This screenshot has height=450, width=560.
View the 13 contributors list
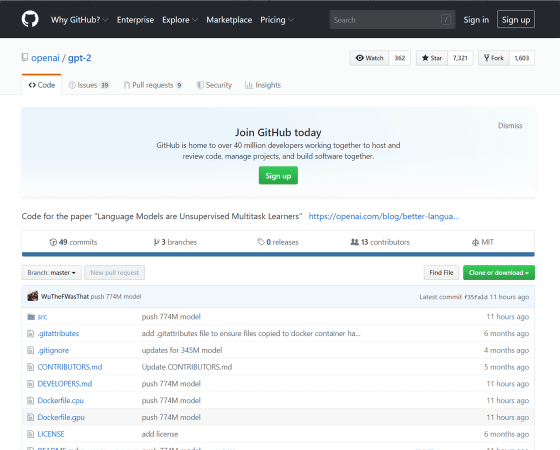tap(380, 242)
